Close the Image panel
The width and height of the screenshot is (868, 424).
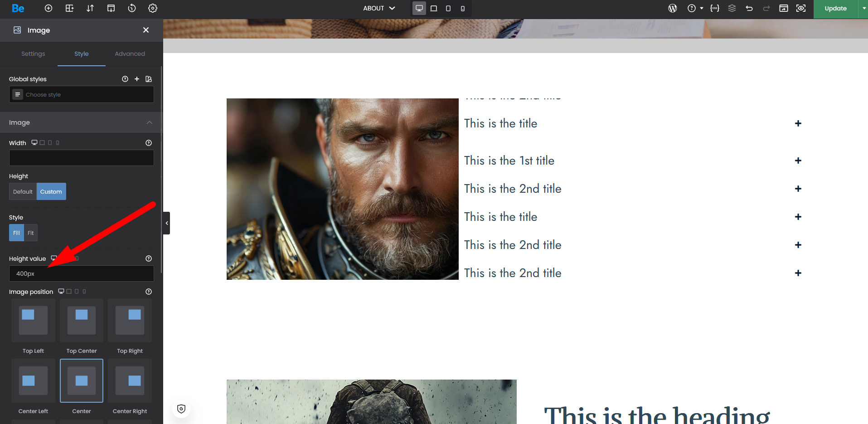click(x=146, y=30)
